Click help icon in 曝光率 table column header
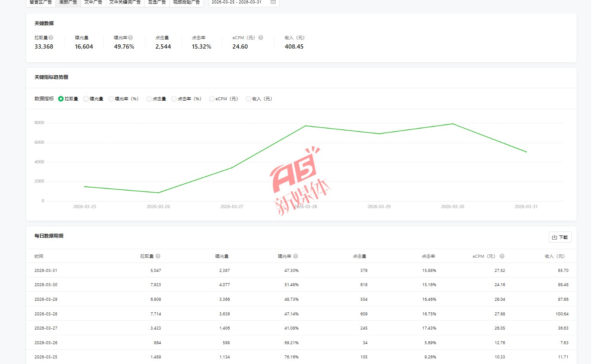The image size is (591, 364). point(295,256)
